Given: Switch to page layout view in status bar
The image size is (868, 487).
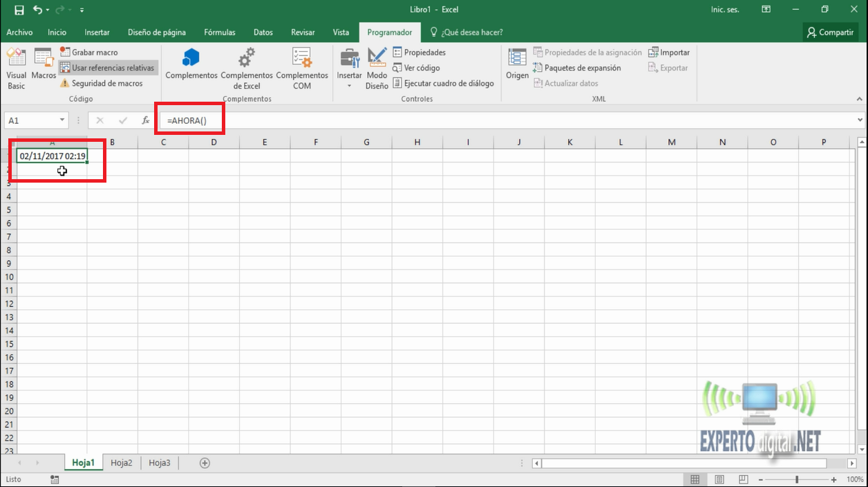Looking at the screenshot, I should pos(719,479).
